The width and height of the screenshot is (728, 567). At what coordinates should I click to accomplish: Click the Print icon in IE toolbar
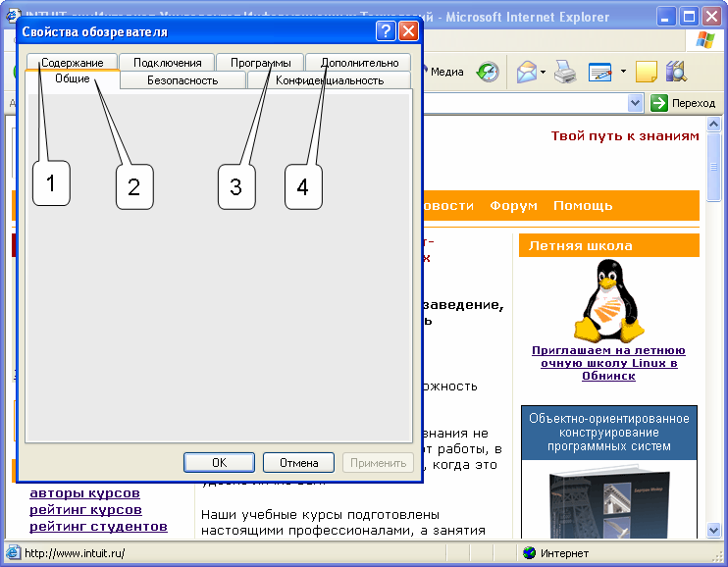coord(565,72)
